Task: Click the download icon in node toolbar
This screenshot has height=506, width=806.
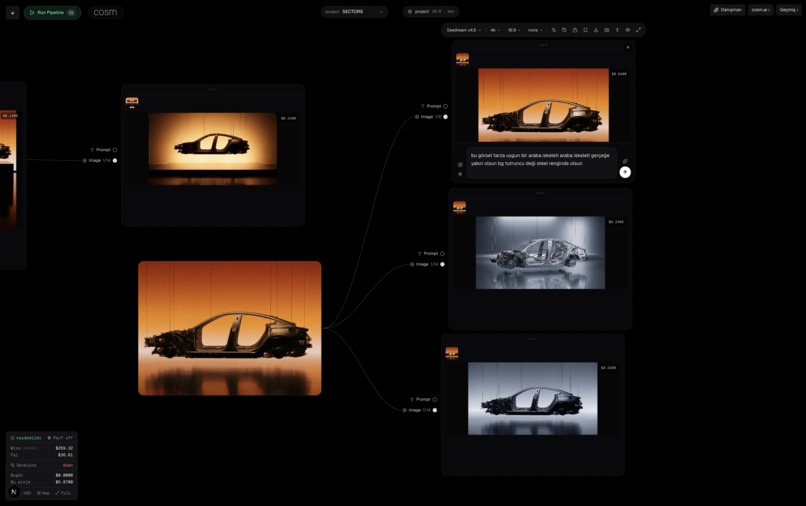Action: tap(596, 30)
